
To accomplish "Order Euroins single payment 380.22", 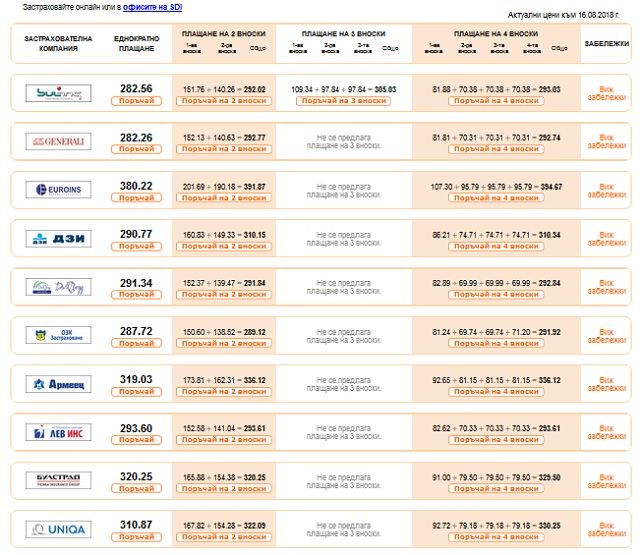I will point(136,198).
